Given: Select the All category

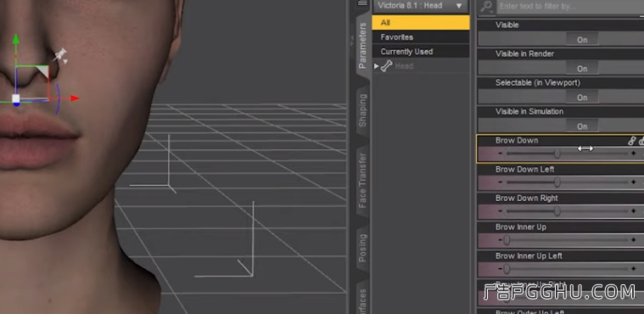Looking at the screenshot, I should [421, 23].
